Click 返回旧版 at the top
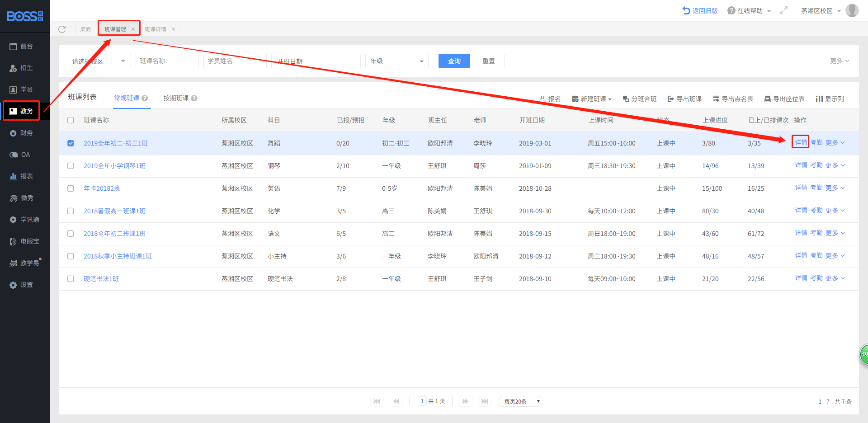Image resolution: width=868 pixels, height=423 pixels. click(700, 10)
